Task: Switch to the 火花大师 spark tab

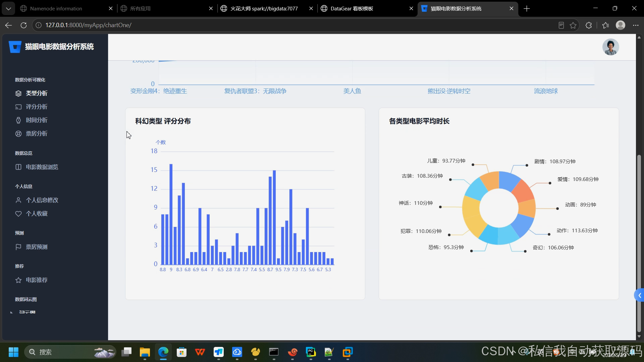Action: [264, 8]
